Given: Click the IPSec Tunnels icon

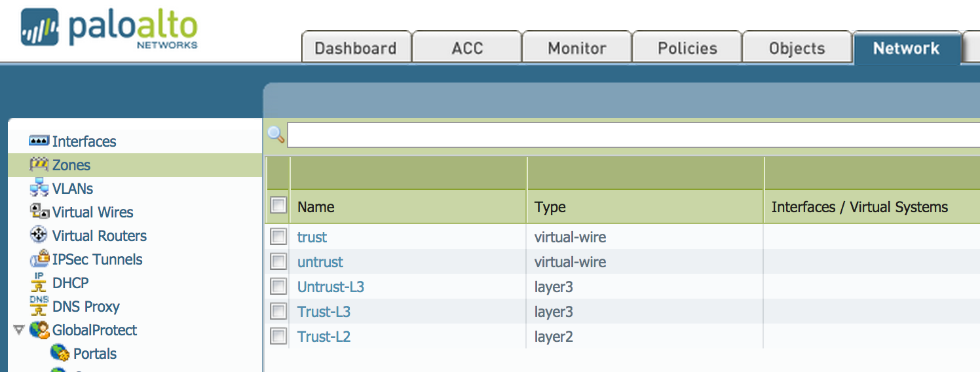Looking at the screenshot, I should point(39,259).
